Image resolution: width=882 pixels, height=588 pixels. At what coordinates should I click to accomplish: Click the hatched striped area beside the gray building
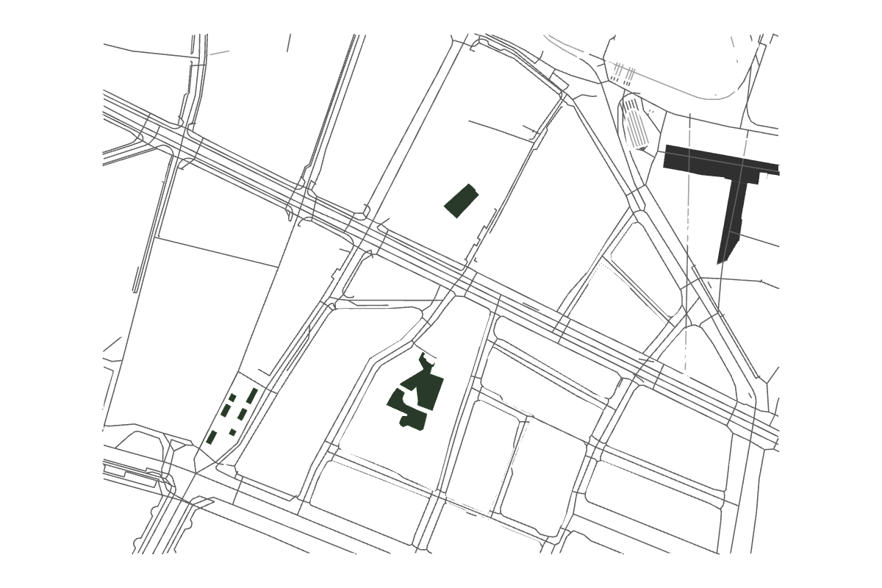(x=637, y=125)
